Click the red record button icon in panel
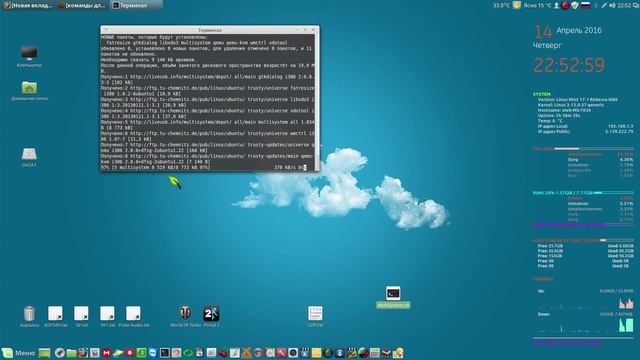This screenshot has width=640, height=360. pyautogui.click(x=129, y=353)
